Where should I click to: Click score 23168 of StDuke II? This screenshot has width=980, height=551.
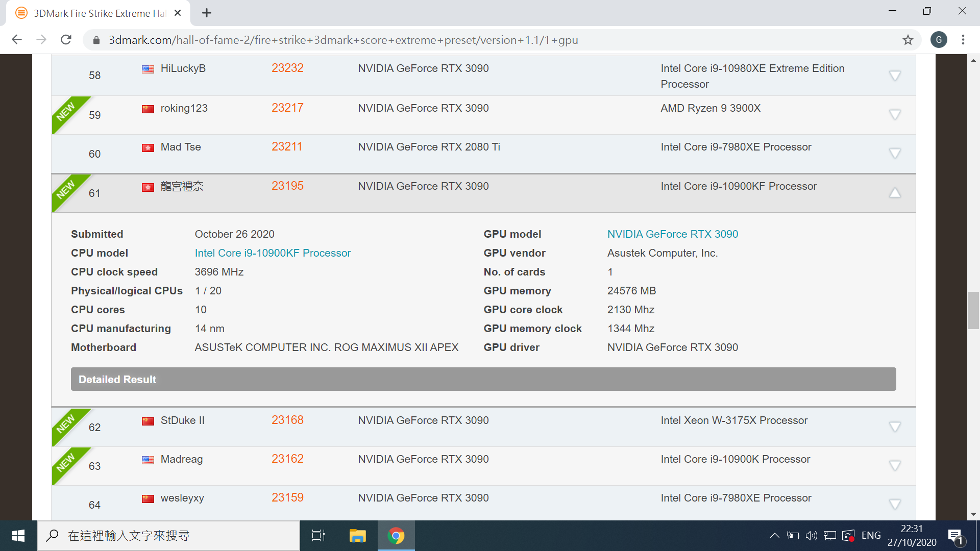click(x=287, y=420)
